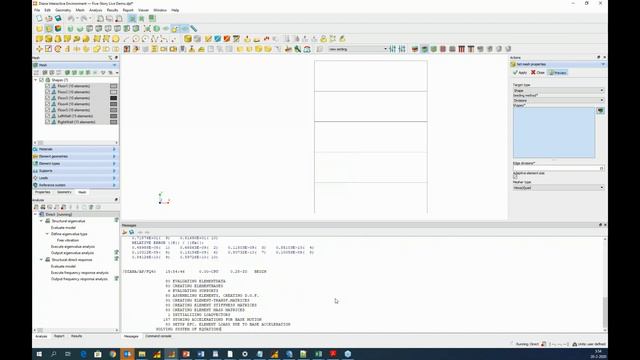Open the Results menu
This screenshot has height=360, width=640.
[112, 10]
